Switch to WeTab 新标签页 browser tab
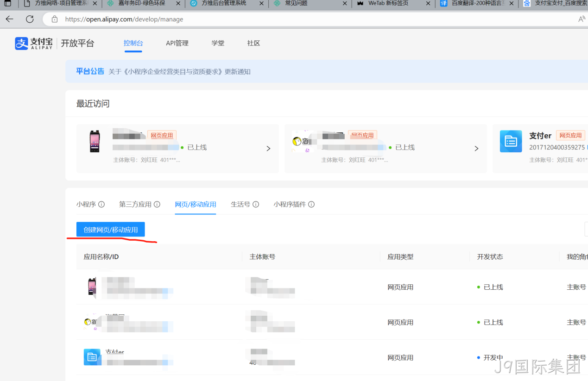This screenshot has width=588, height=381. pos(389,3)
